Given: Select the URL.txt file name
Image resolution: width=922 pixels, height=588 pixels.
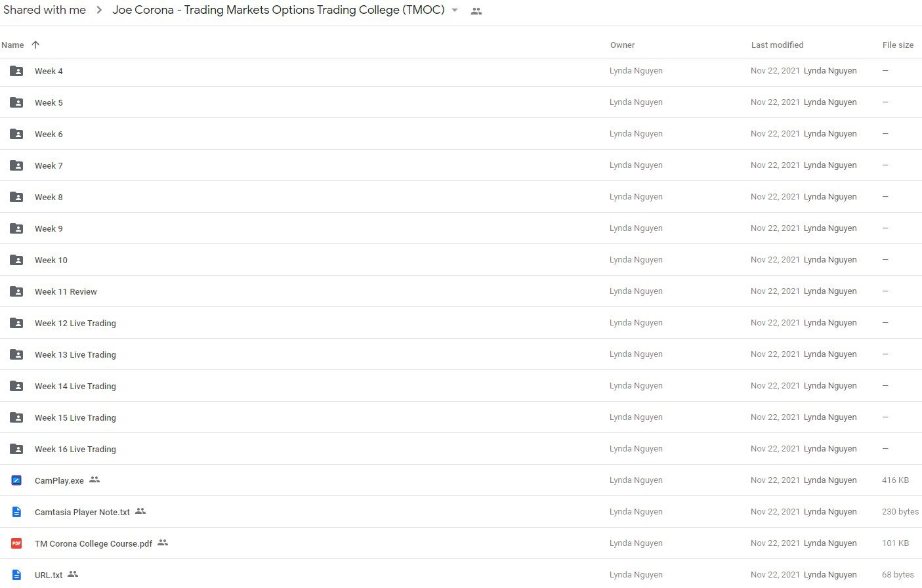Looking at the screenshot, I should (49, 576).
